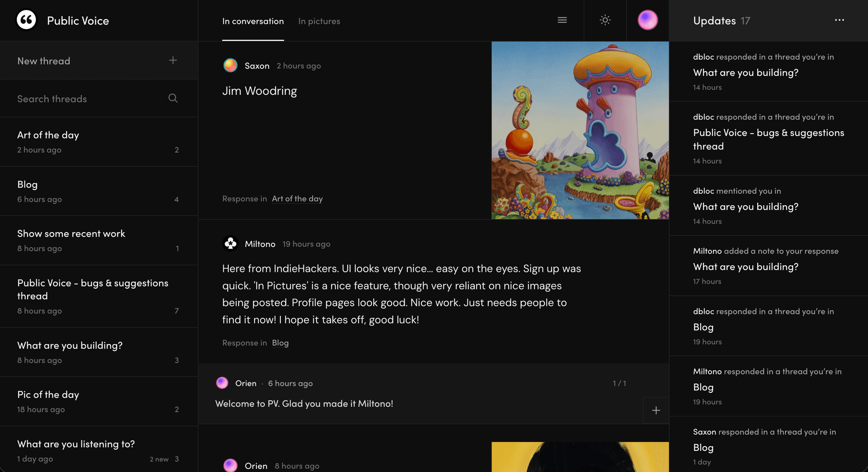Open the bugs & suggestions thread update
868x472 pixels.
point(769,138)
